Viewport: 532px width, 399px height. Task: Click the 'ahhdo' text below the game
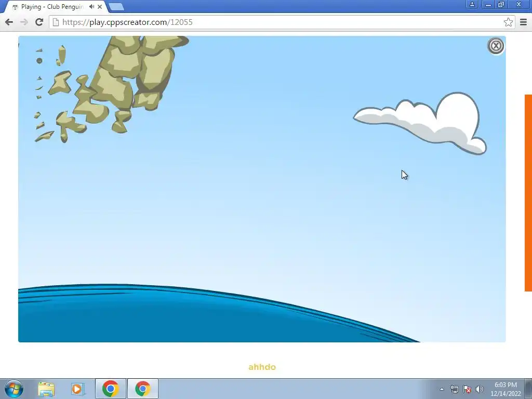(x=262, y=367)
